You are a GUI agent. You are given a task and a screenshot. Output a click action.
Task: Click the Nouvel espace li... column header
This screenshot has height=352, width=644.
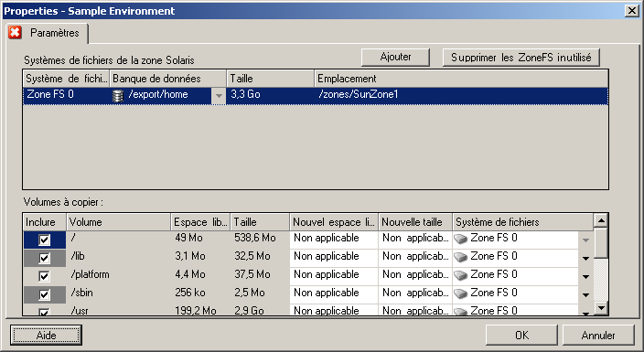tap(334, 222)
